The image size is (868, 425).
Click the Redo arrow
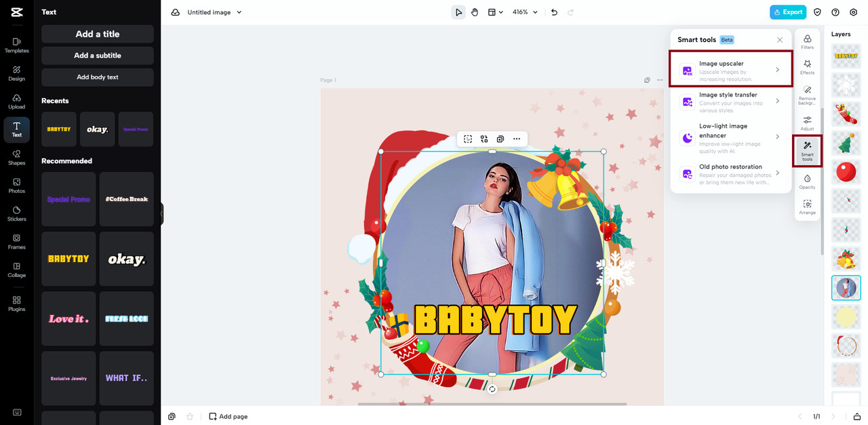570,12
